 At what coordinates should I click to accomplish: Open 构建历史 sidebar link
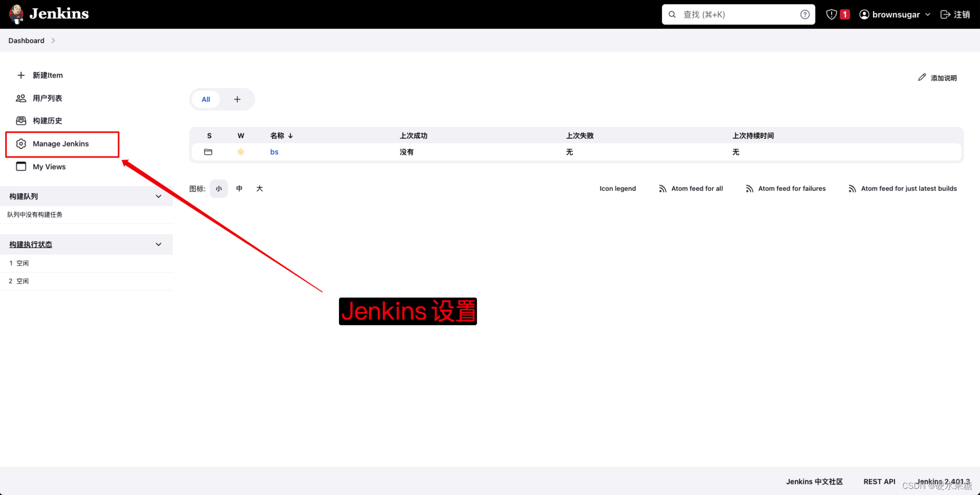pyautogui.click(x=47, y=121)
